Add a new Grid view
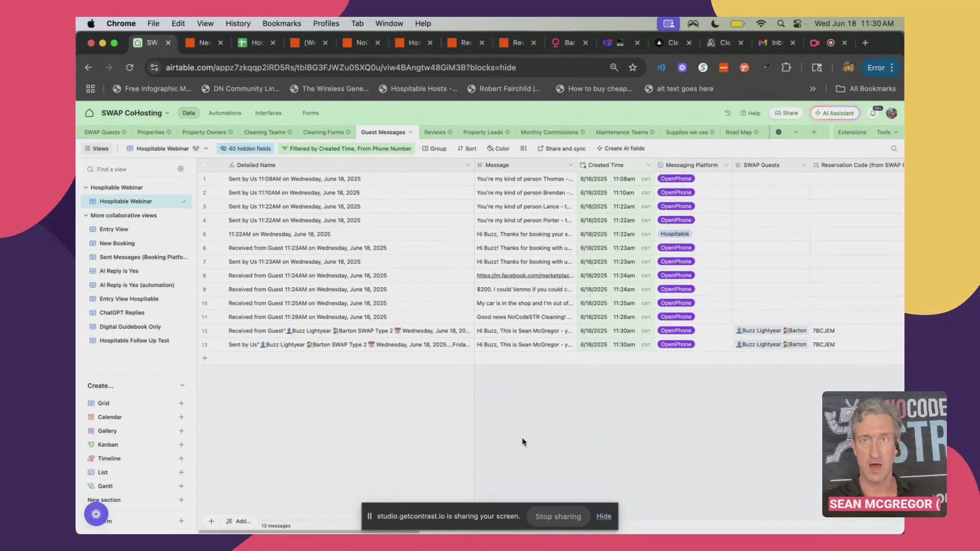Viewport: 980px width, 551px height. [x=181, y=403]
